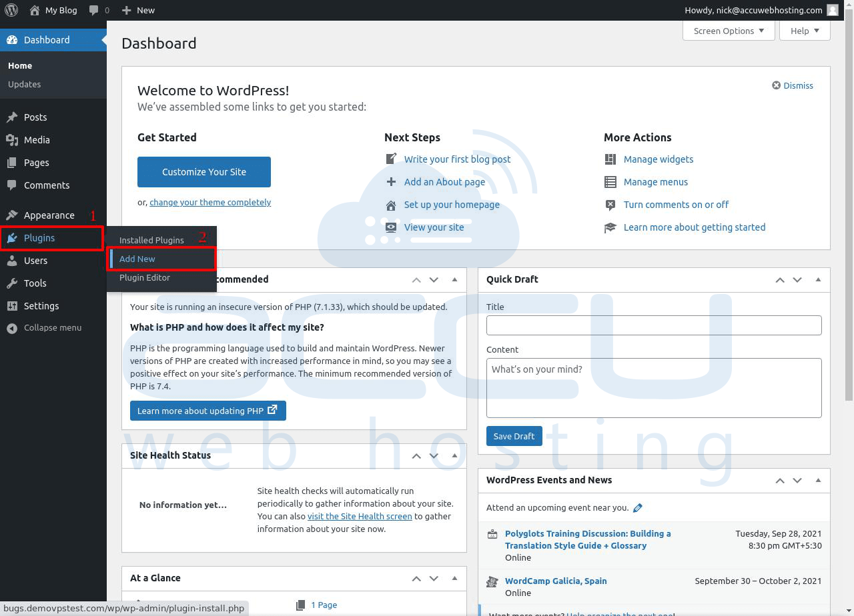The width and height of the screenshot is (854, 616).
Task: Click the Plugins plug icon
Action: (x=12, y=238)
